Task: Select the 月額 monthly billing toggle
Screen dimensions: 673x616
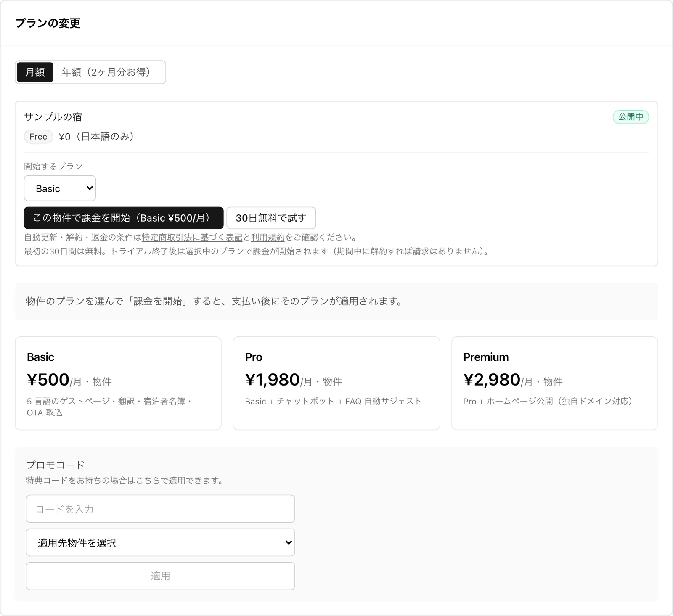Action: click(x=35, y=72)
